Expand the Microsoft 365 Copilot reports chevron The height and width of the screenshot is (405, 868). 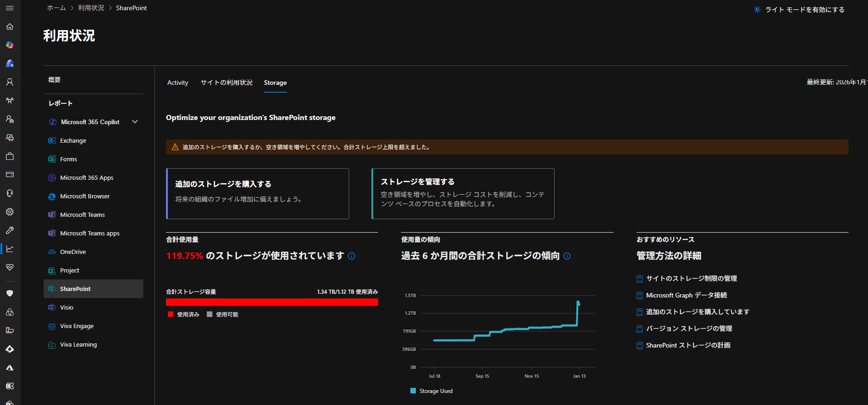tap(135, 122)
